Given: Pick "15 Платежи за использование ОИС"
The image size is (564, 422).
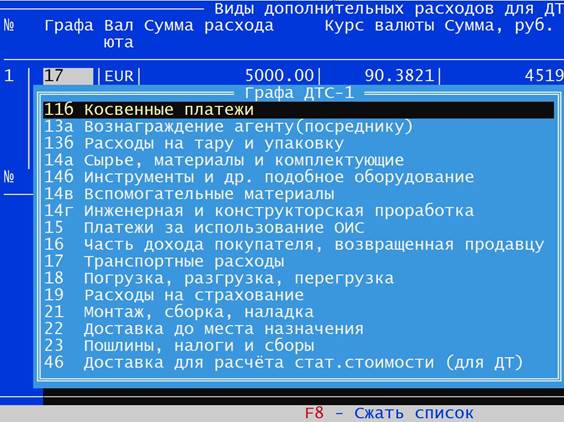Looking at the screenshot, I should click(x=299, y=228).
